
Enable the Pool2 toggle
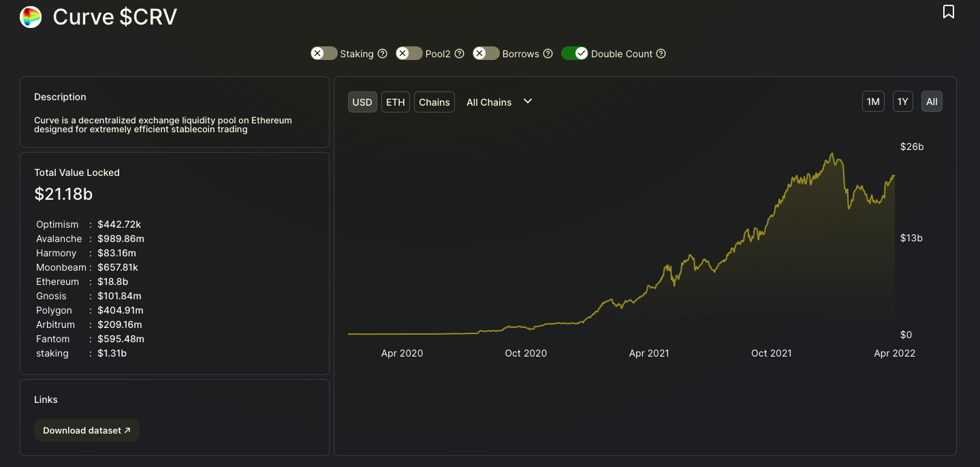point(409,53)
